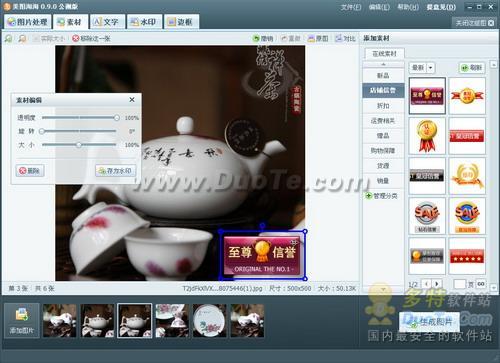Image resolution: width=500 pixels, height=363 pixels.
Task: Click the zoom in magnifier icon
Action: point(8,39)
